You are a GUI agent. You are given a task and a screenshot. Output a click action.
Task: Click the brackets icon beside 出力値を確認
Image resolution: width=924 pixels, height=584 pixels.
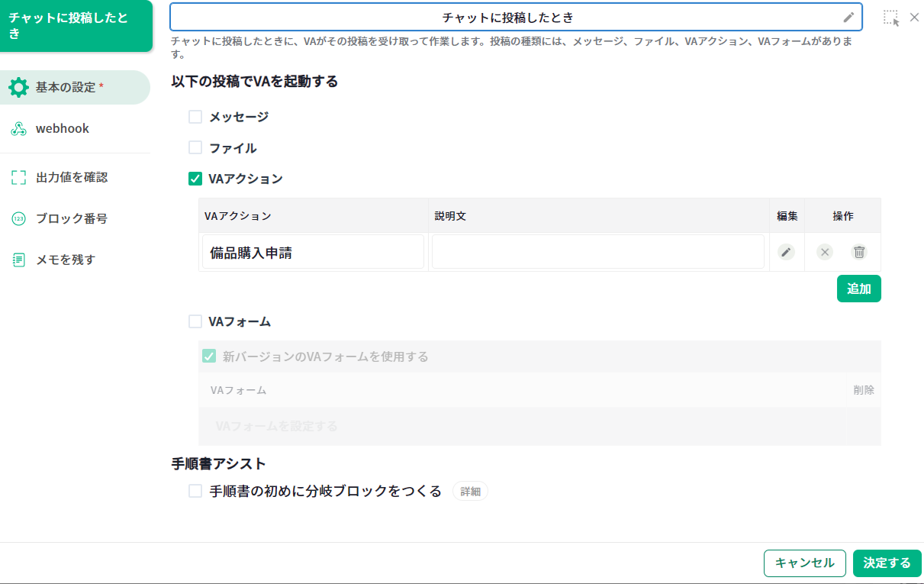pyautogui.click(x=18, y=178)
